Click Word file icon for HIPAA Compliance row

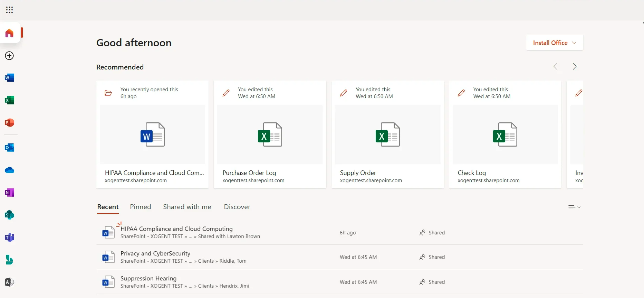108,232
